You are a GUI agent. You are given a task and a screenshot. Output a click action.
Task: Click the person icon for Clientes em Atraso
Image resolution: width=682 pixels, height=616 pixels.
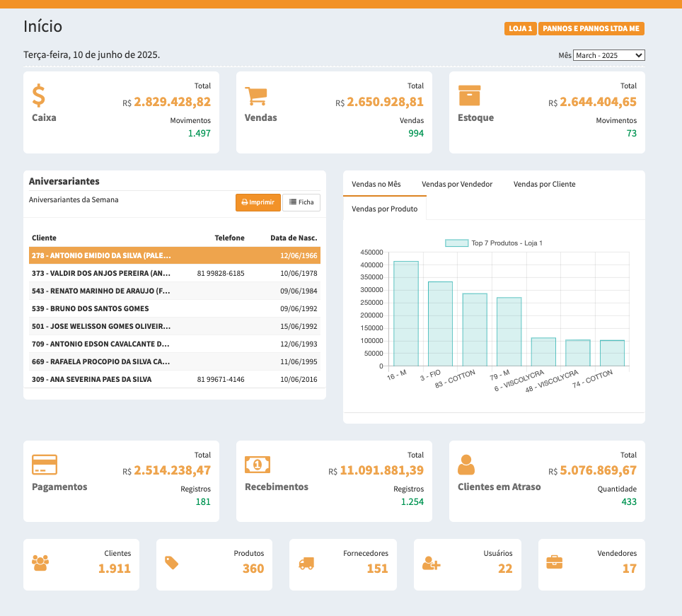(466, 465)
